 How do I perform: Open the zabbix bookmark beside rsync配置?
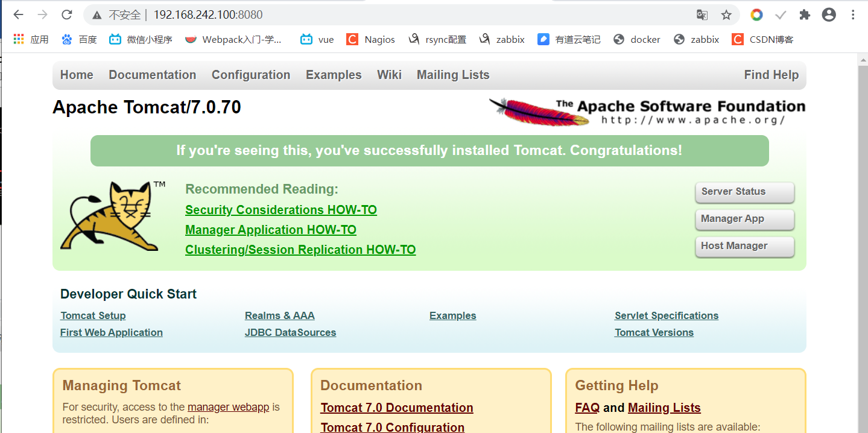point(502,39)
